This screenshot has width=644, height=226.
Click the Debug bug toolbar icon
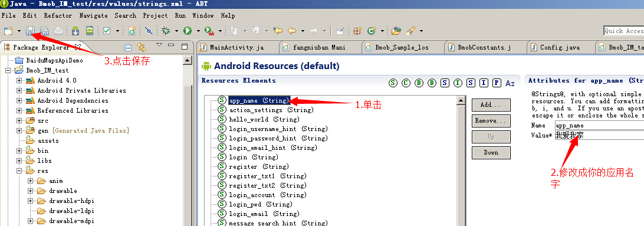166,31
